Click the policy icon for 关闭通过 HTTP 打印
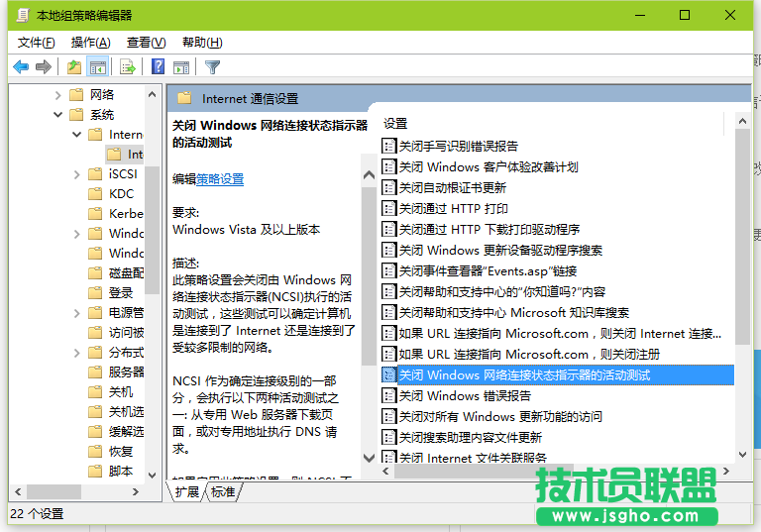 (x=388, y=208)
